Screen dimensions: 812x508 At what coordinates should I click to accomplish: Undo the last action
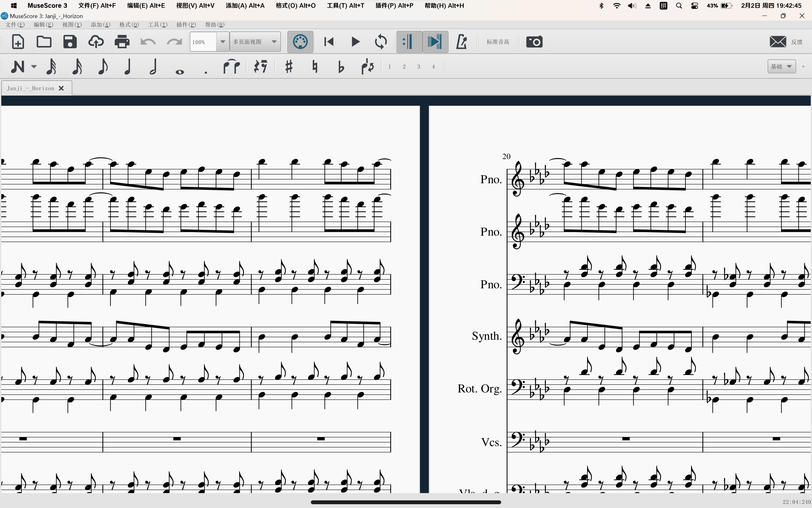[148, 42]
